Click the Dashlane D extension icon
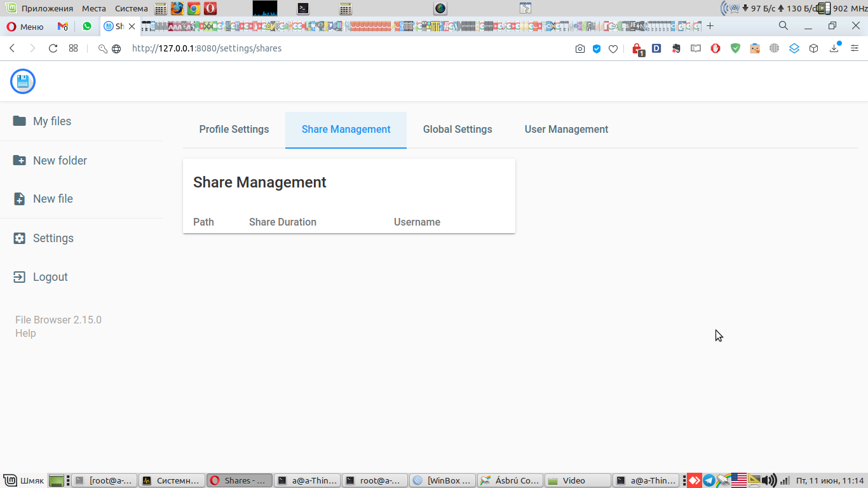868x488 pixels. (x=656, y=48)
